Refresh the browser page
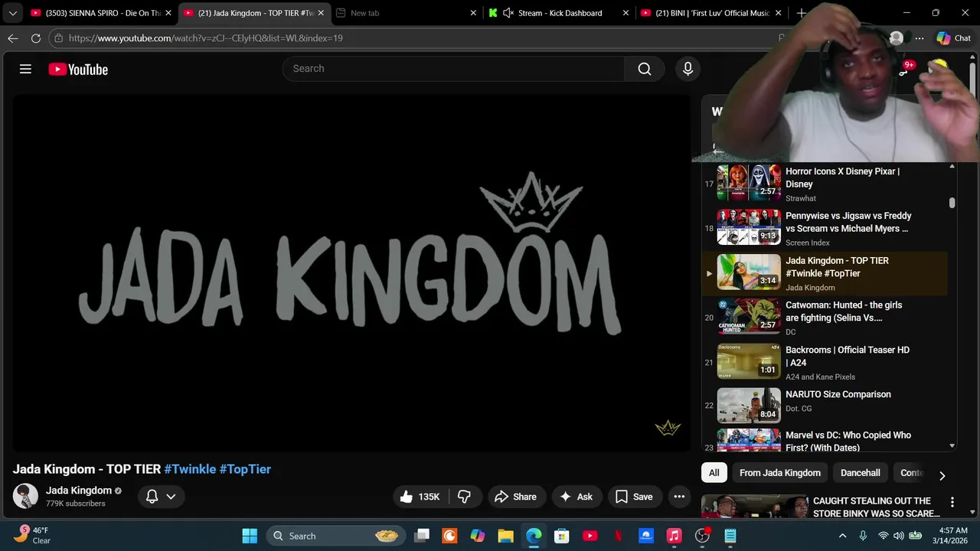 [x=36, y=37]
